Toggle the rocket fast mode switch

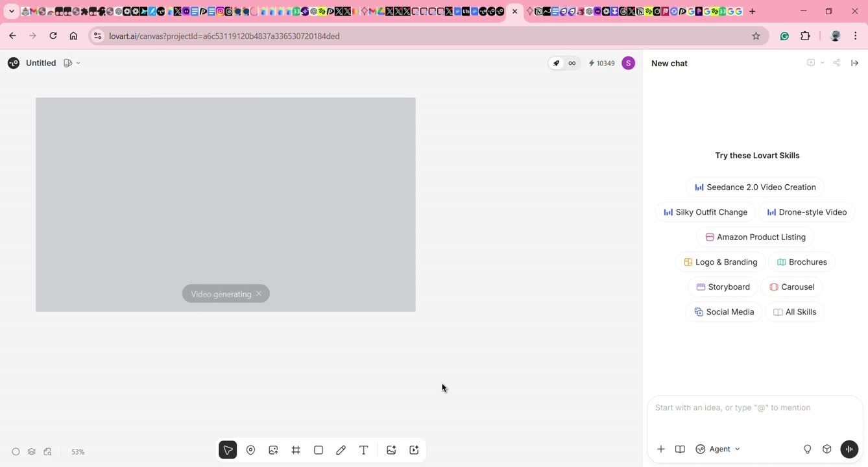pyautogui.click(x=556, y=63)
